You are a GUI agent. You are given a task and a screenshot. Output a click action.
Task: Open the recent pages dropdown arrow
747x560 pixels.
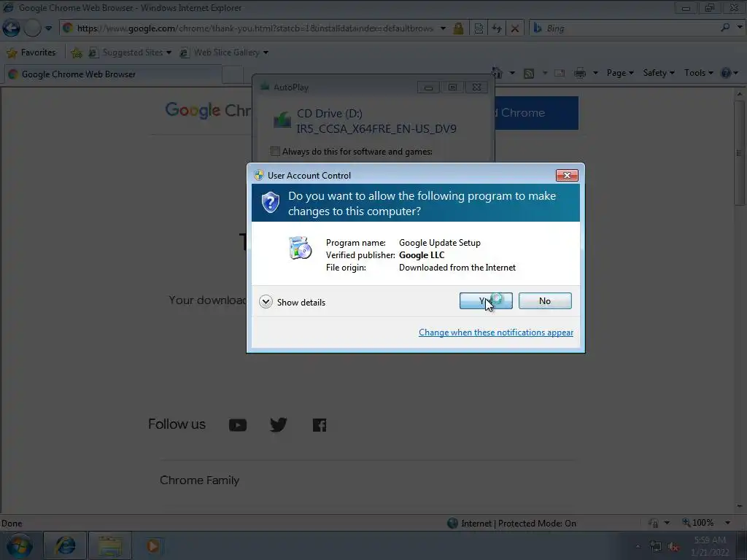tap(49, 28)
